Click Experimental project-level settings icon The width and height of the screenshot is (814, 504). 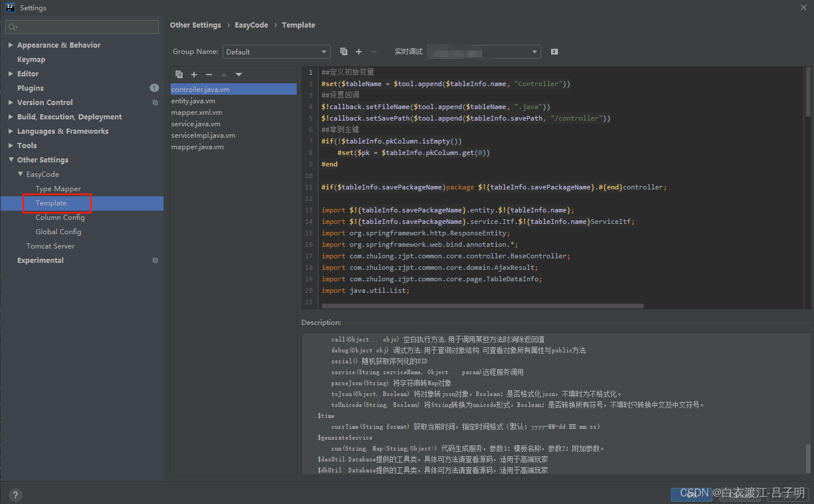coord(155,260)
